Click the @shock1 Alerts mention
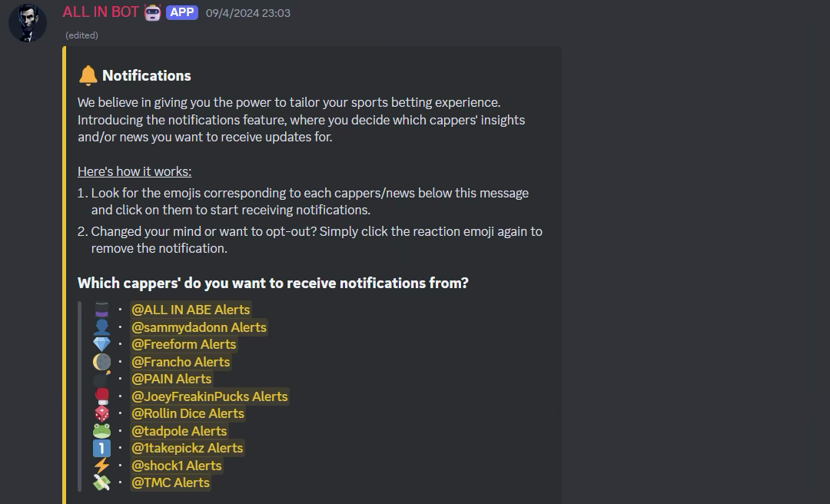830x504 pixels. click(177, 465)
